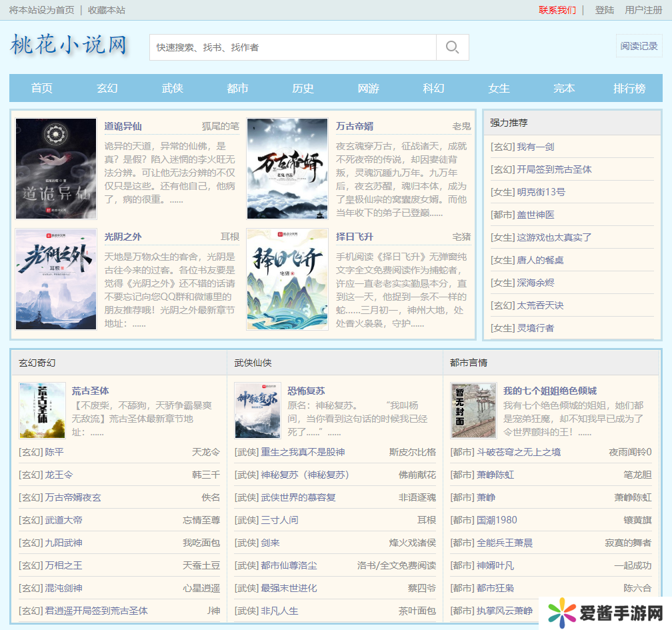This screenshot has height=630, width=672.
Task: Switch to the 女生 category
Action: click(499, 88)
